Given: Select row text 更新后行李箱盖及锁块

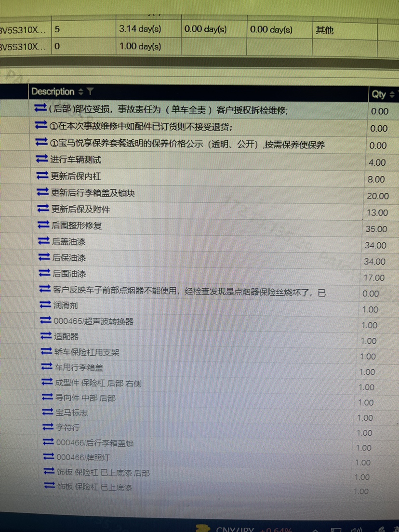Looking at the screenshot, I should pos(93,193).
